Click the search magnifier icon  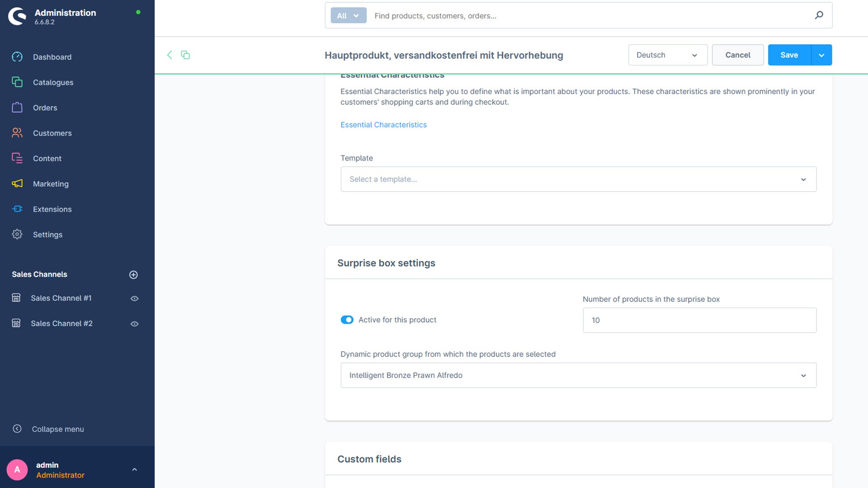[x=819, y=15]
